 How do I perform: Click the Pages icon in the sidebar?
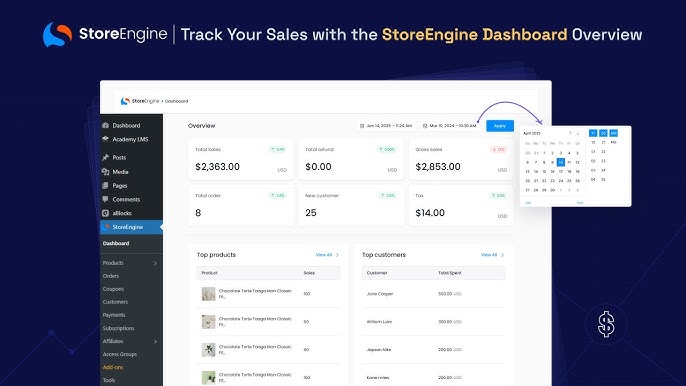105,186
